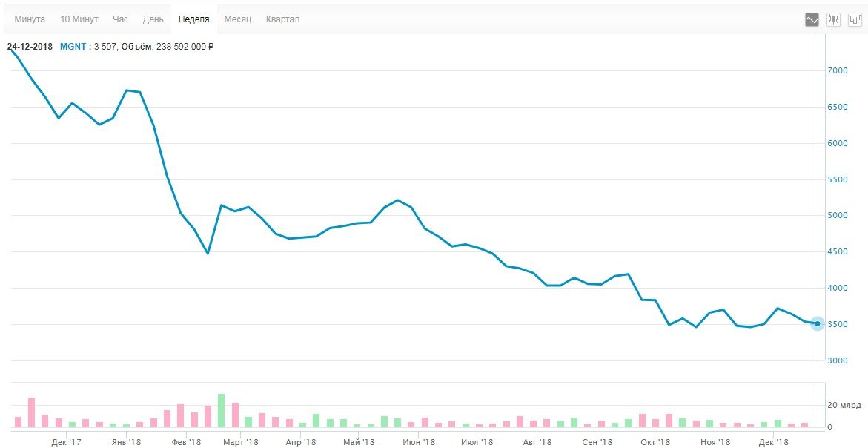This screenshot has width=868, height=448.
Task: Click the MGNT ticker label
Action: click(x=72, y=47)
